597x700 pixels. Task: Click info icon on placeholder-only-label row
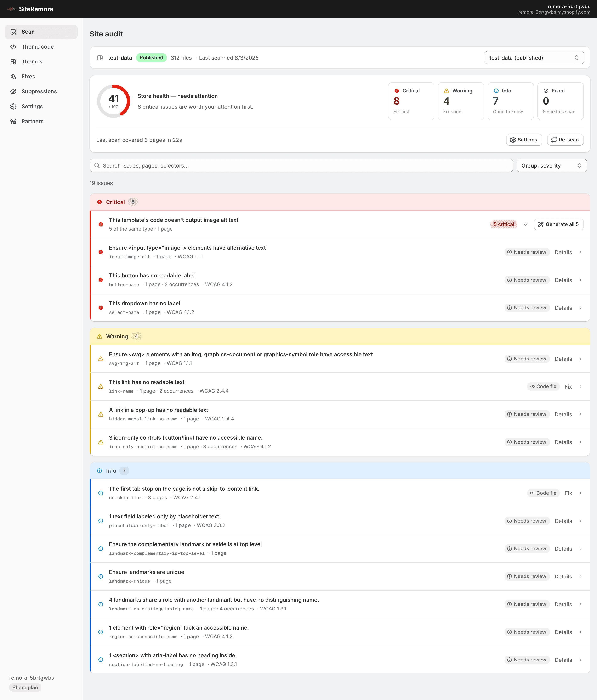pos(101,521)
